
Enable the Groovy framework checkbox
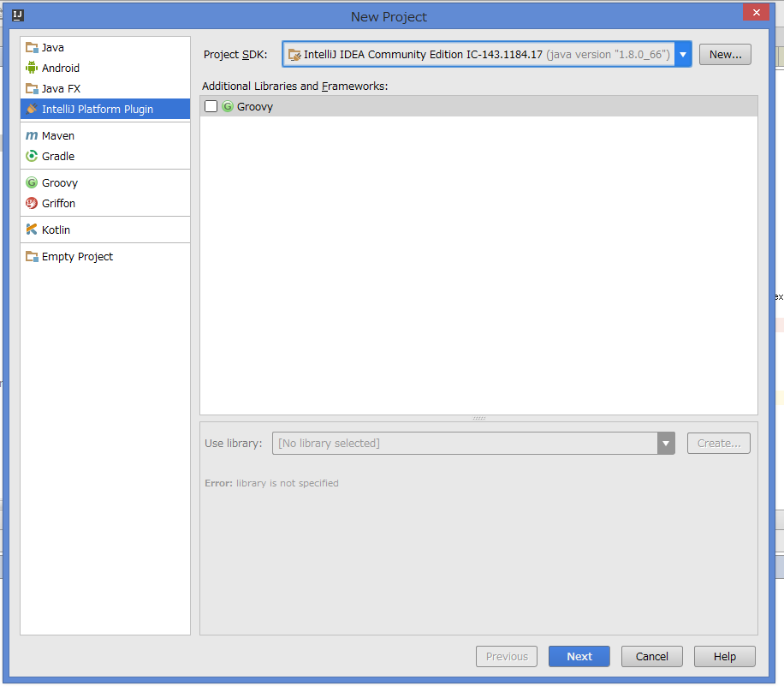click(x=211, y=106)
